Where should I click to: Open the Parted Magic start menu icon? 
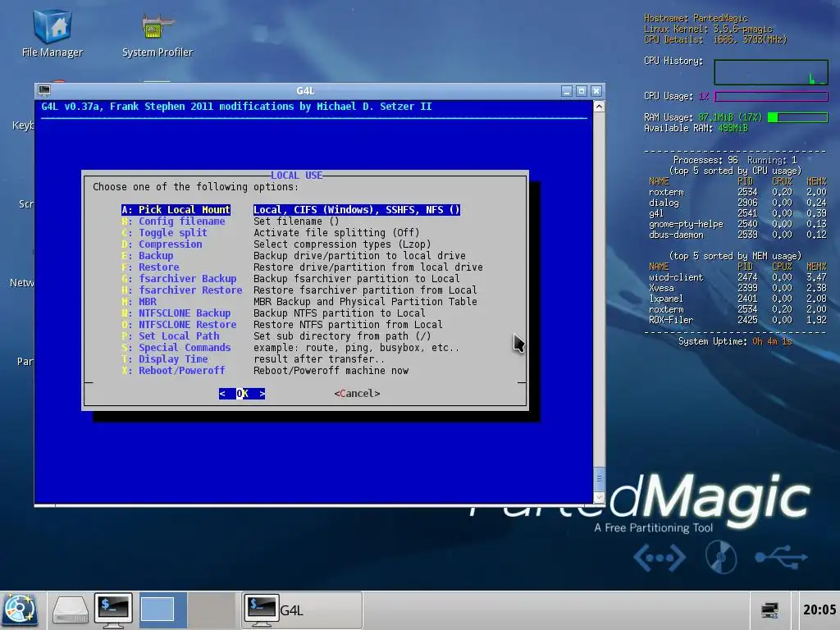(21, 610)
